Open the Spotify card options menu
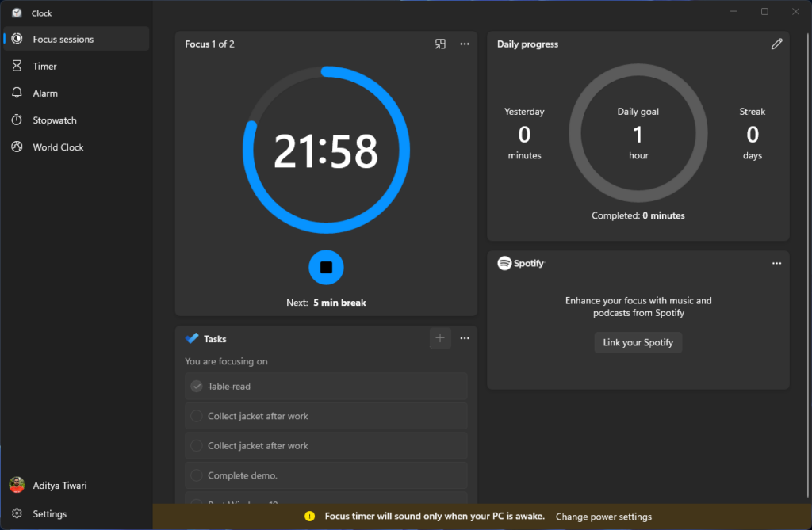812x530 pixels. [x=776, y=262]
